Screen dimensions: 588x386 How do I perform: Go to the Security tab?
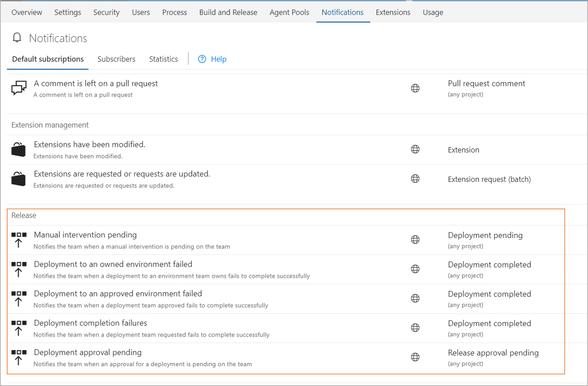click(x=106, y=12)
